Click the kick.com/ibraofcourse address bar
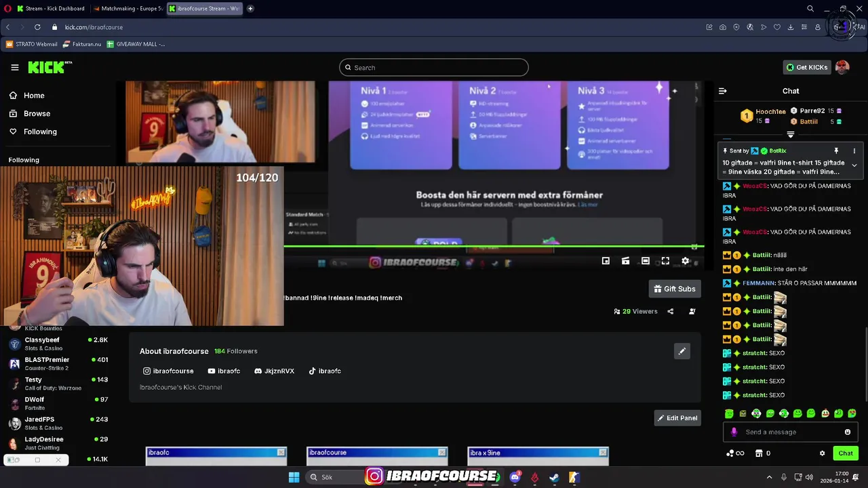Viewport: 868px width, 488px height. (94, 27)
